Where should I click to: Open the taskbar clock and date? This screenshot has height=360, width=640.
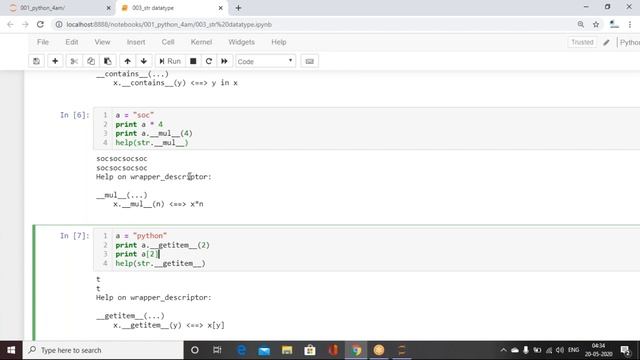pyautogui.click(x=598, y=350)
